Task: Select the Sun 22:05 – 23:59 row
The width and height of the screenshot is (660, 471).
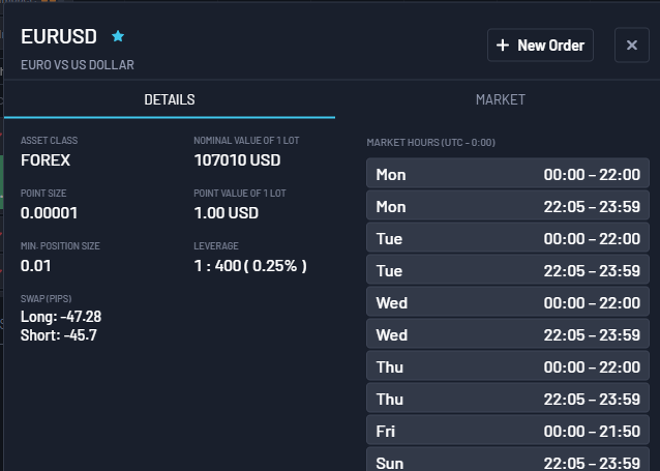Action: tap(508, 460)
